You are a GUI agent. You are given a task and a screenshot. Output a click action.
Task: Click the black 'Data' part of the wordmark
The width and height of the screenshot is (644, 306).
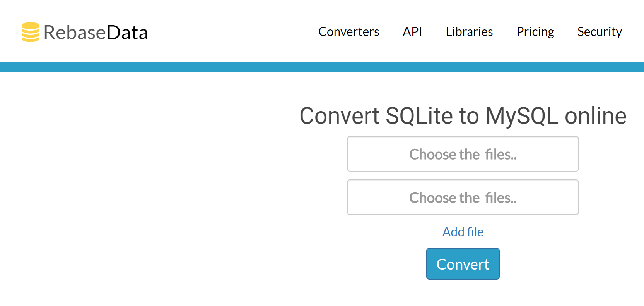127,33
